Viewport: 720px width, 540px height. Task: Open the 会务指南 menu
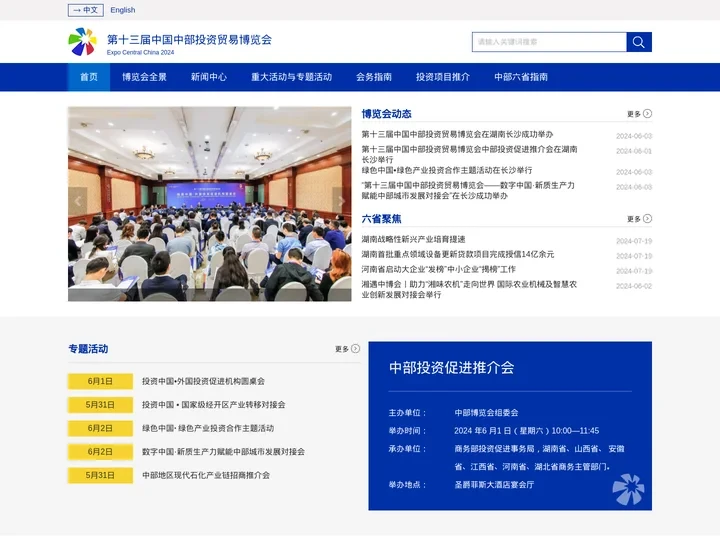coord(374,77)
